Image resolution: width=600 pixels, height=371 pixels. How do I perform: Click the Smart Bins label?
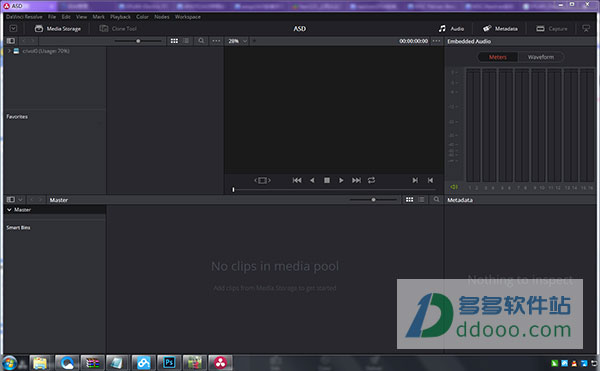click(x=18, y=228)
